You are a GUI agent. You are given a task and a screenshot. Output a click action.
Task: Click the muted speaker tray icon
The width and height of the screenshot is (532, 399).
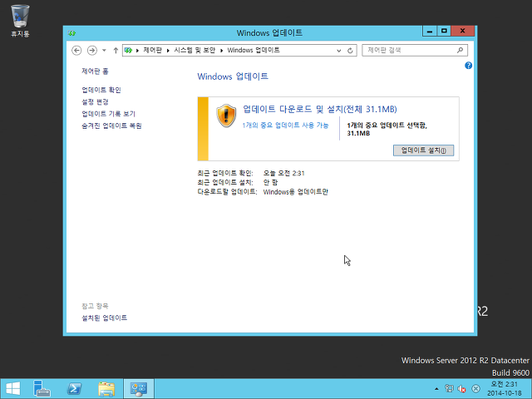(x=461, y=388)
